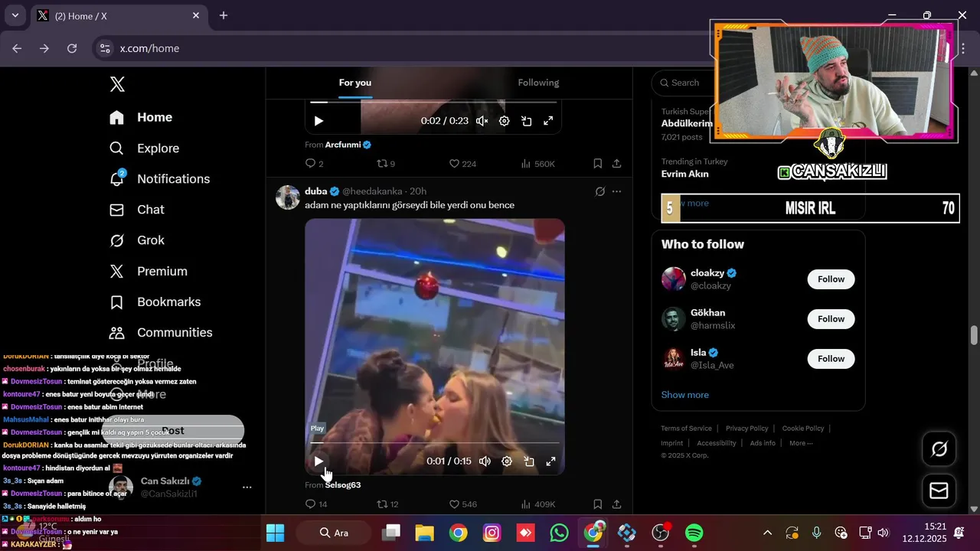Open Can Sakızlı account menu dots
Image resolution: width=980 pixels, height=551 pixels.
point(247,487)
